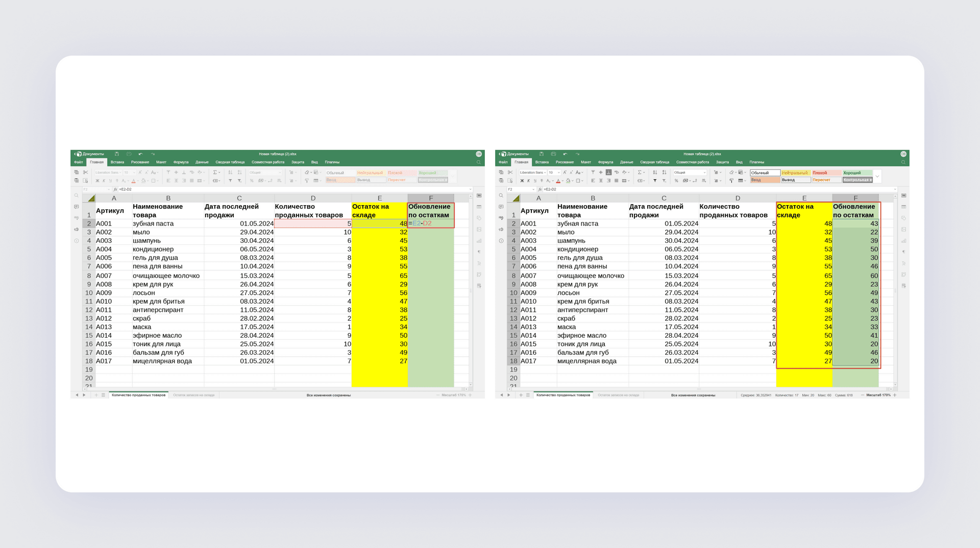Apply Плохой cell style in right window
Screen dimensions: 980x548
pos(826,173)
